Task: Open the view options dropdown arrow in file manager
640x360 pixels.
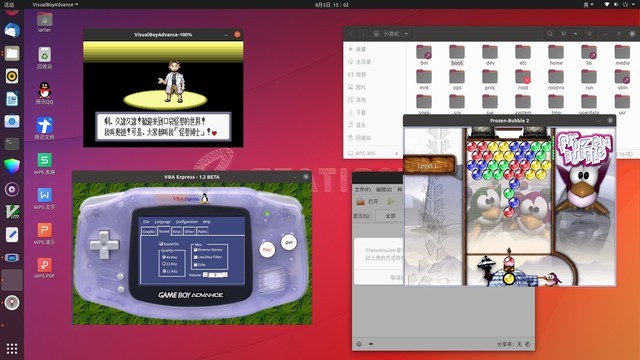Action: (576, 34)
